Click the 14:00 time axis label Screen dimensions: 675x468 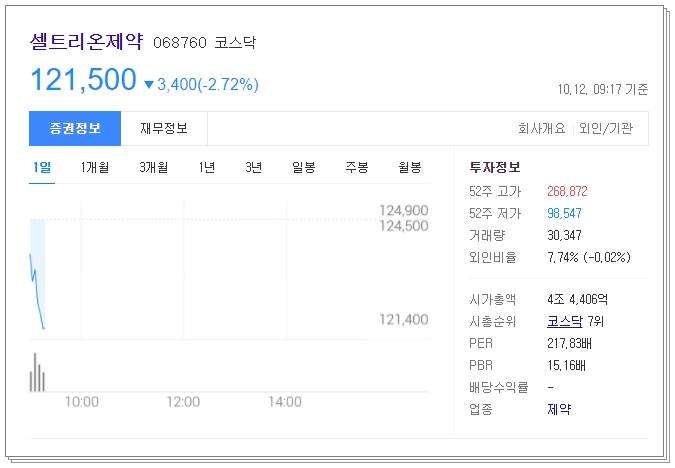[x=285, y=402]
